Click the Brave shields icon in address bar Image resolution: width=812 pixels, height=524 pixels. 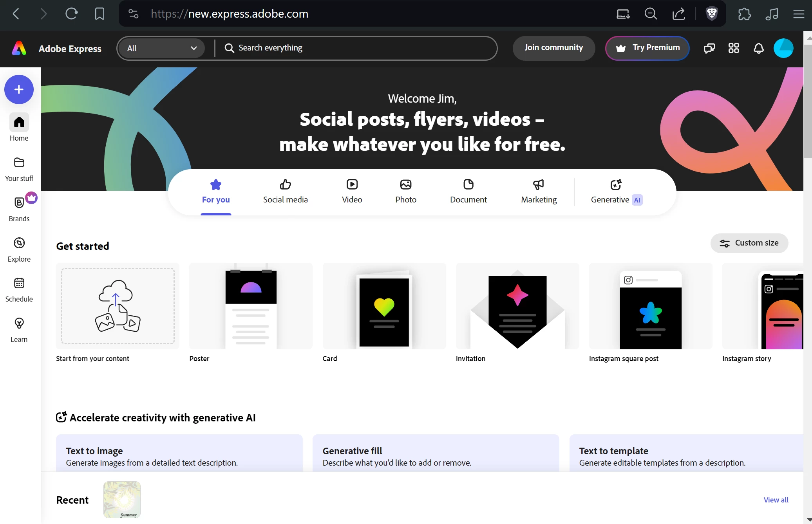[711, 14]
